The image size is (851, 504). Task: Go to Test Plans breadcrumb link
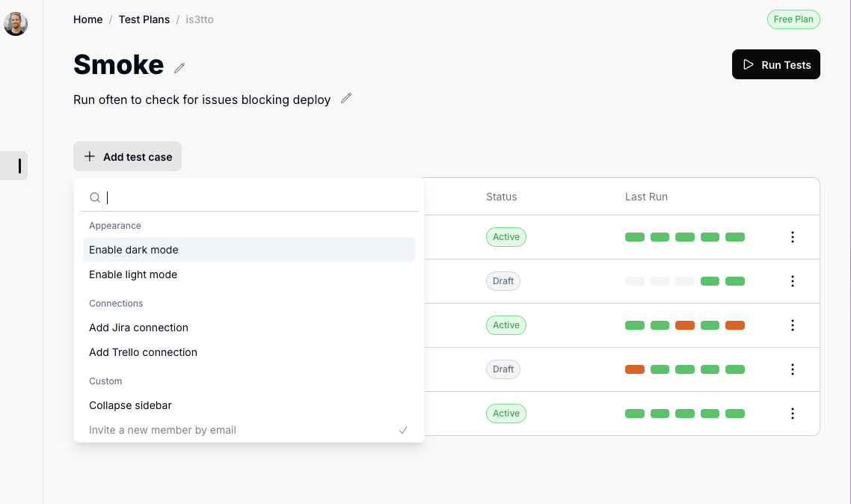point(144,19)
